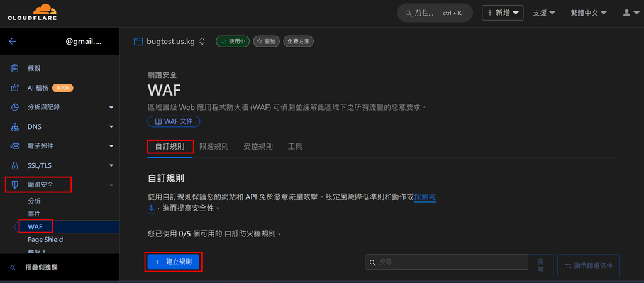Expand 分析與記錄 section arrow
The height and width of the screenshot is (283, 644).
coord(111,107)
